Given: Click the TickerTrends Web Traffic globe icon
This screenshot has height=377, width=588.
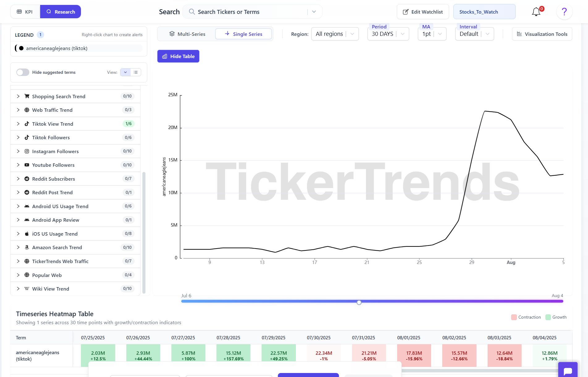Looking at the screenshot, I should point(27,261).
